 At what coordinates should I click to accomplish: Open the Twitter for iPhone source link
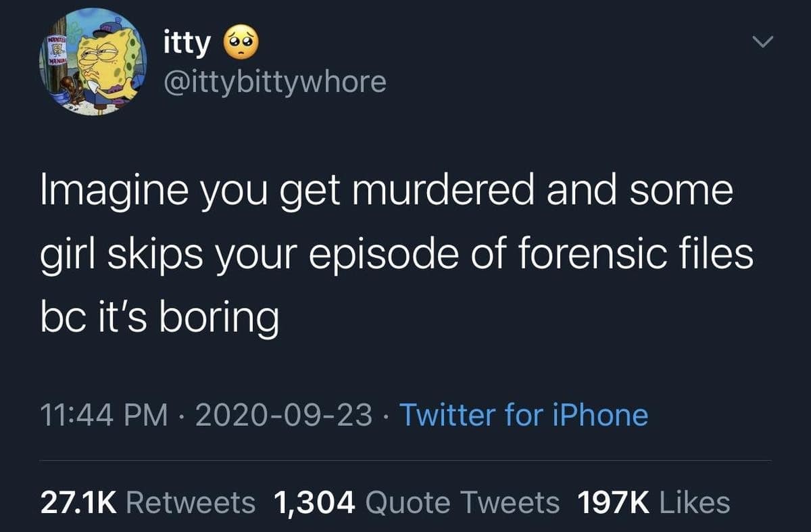pos(524,414)
